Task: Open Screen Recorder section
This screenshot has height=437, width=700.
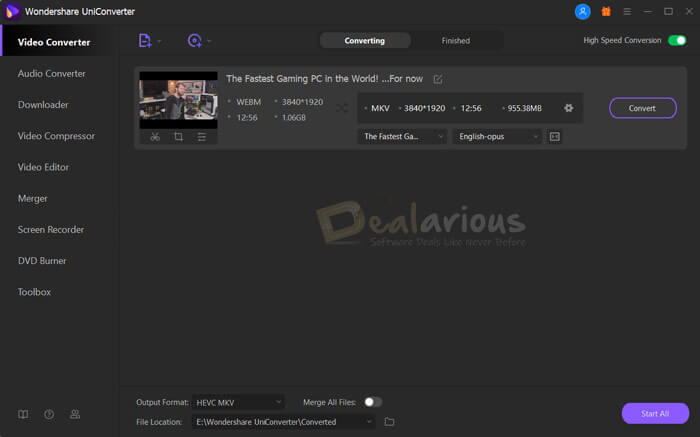Action: coord(51,230)
